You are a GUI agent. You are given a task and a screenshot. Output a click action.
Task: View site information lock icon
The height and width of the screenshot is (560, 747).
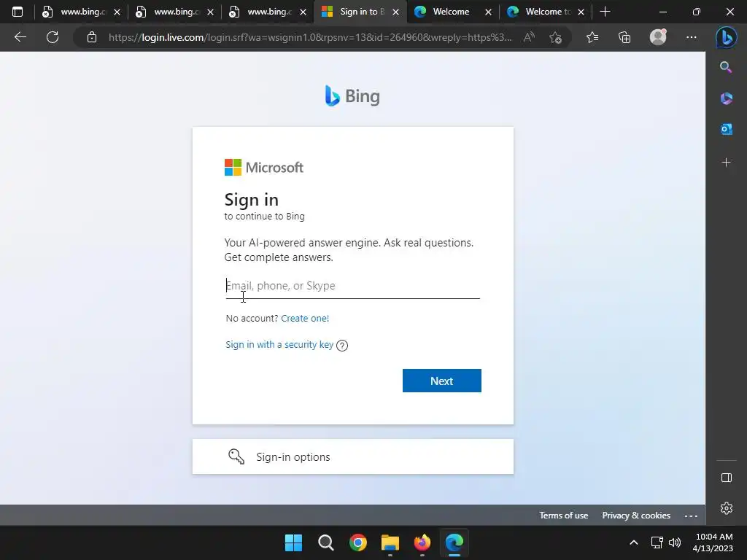(x=92, y=37)
